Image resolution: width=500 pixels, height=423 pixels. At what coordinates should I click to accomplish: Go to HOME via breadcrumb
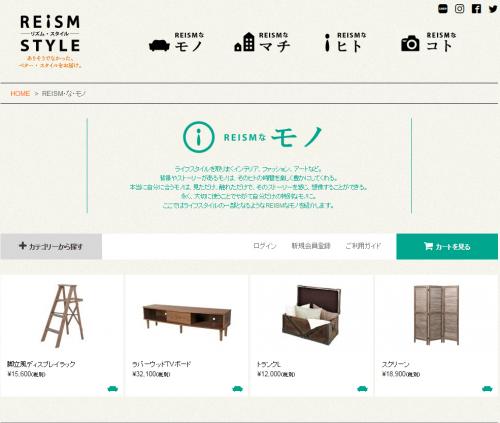[20, 93]
